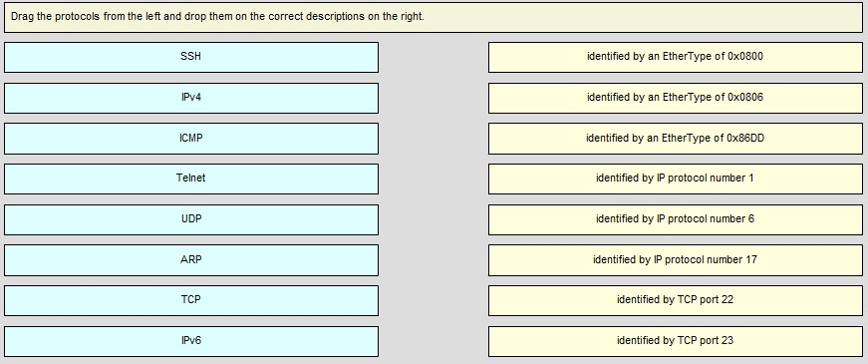Click the IP protocol number 6 target
The height and width of the screenshot is (364, 868).
[x=676, y=220]
